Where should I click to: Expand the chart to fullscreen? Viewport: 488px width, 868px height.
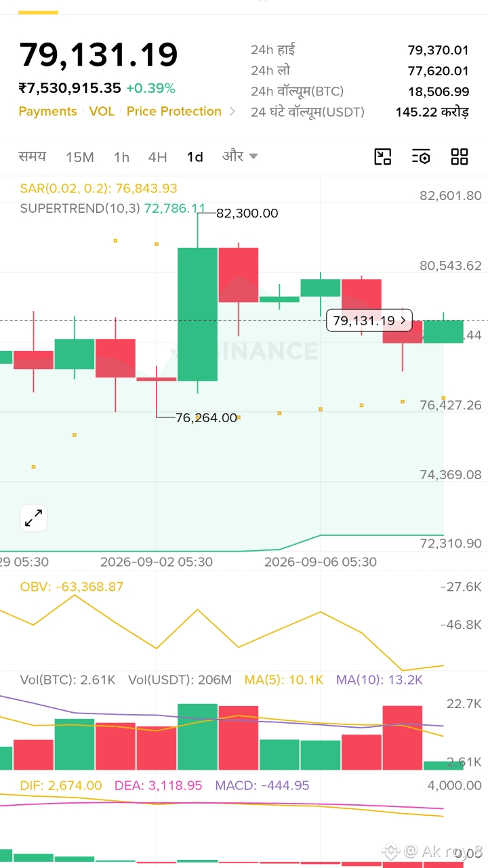(33, 518)
